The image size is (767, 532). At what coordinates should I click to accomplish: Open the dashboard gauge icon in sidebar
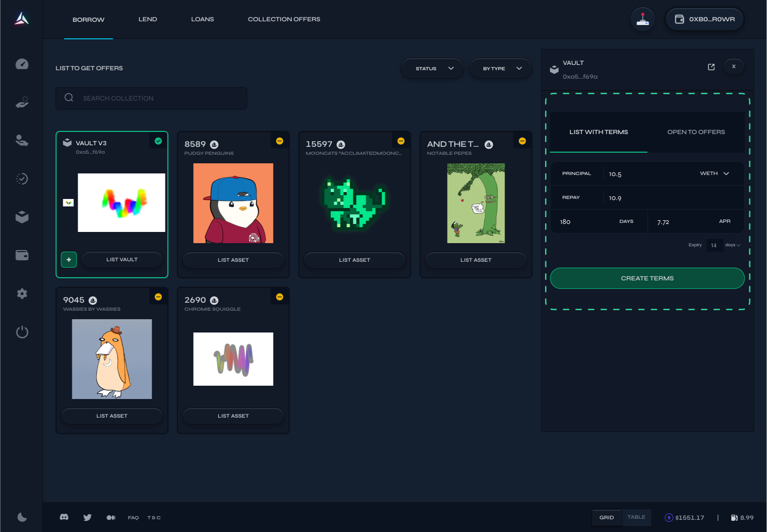pyautogui.click(x=22, y=64)
